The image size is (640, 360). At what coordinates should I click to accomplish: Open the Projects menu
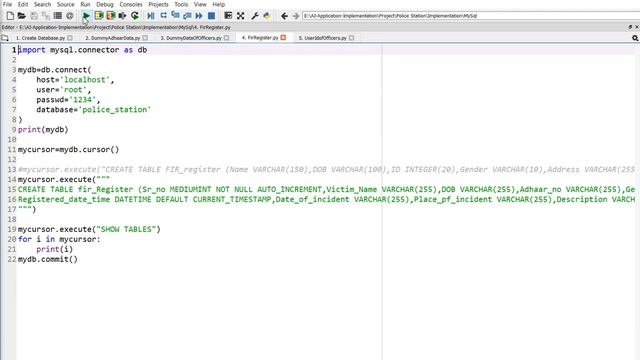coord(158,4)
